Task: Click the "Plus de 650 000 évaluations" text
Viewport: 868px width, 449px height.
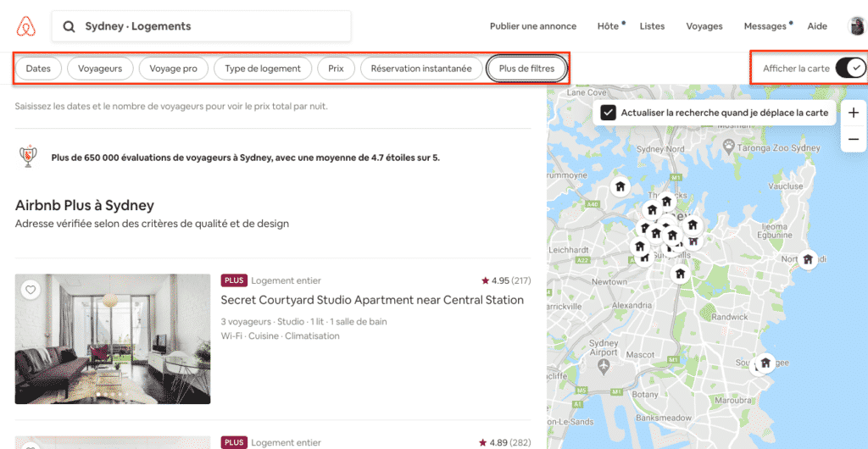Action: pyautogui.click(x=246, y=158)
